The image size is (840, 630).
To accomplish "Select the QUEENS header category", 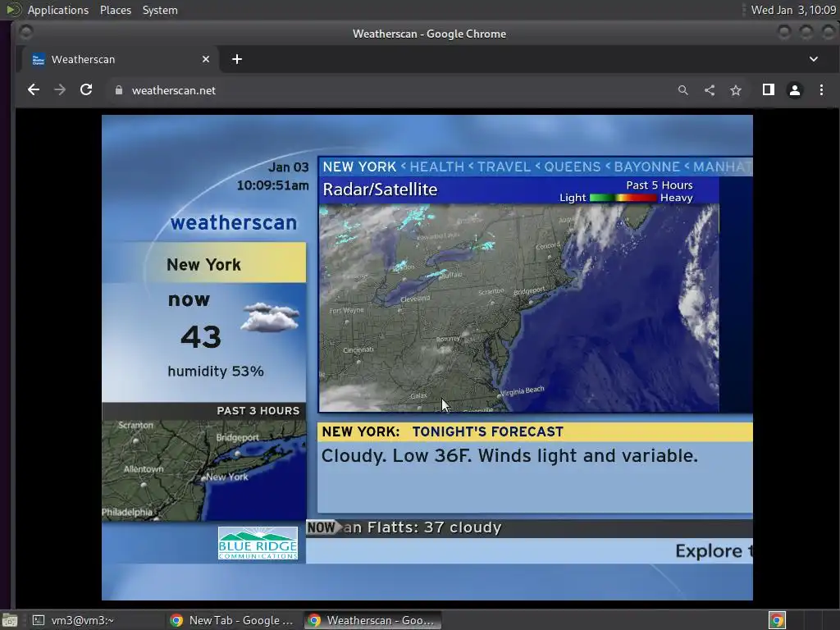I will 572,167.
